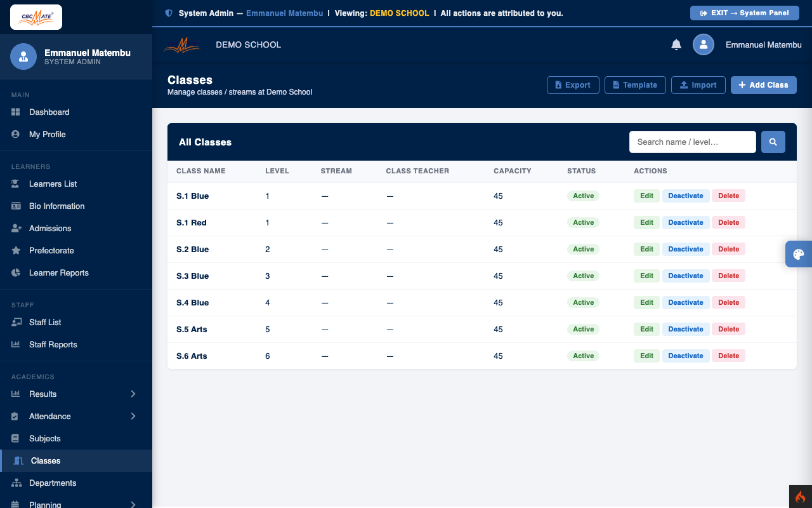Click the Emmanuel Matembu link in admin bar

pyautogui.click(x=285, y=13)
